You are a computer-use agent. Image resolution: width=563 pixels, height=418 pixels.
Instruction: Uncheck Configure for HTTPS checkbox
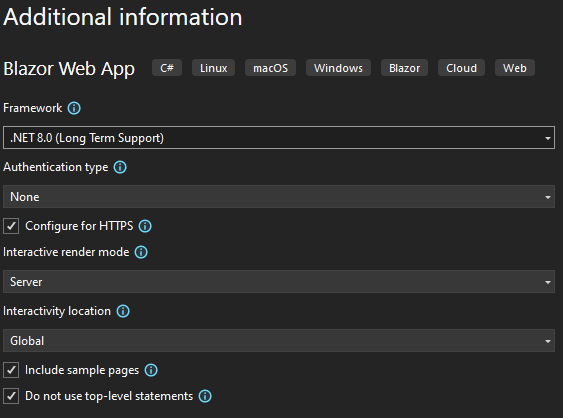click(x=11, y=226)
